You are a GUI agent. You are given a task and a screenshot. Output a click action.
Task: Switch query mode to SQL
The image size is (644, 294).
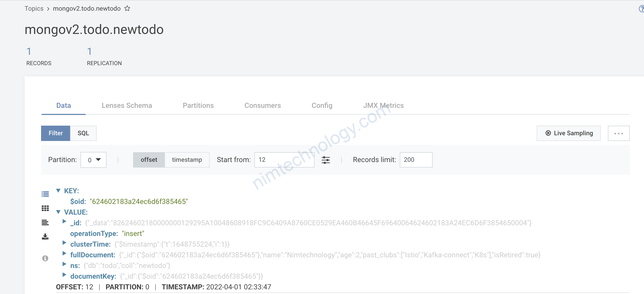[x=83, y=133]
